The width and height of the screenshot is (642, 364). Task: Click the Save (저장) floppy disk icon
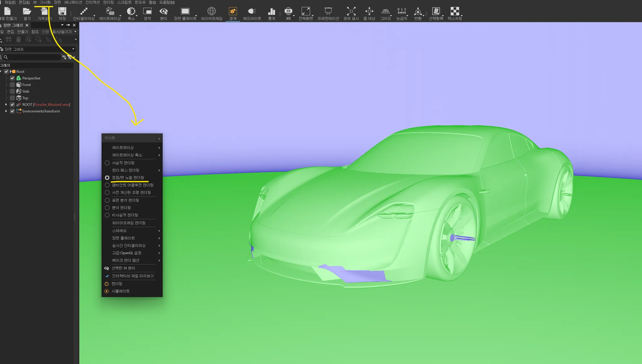coord(62,11)
